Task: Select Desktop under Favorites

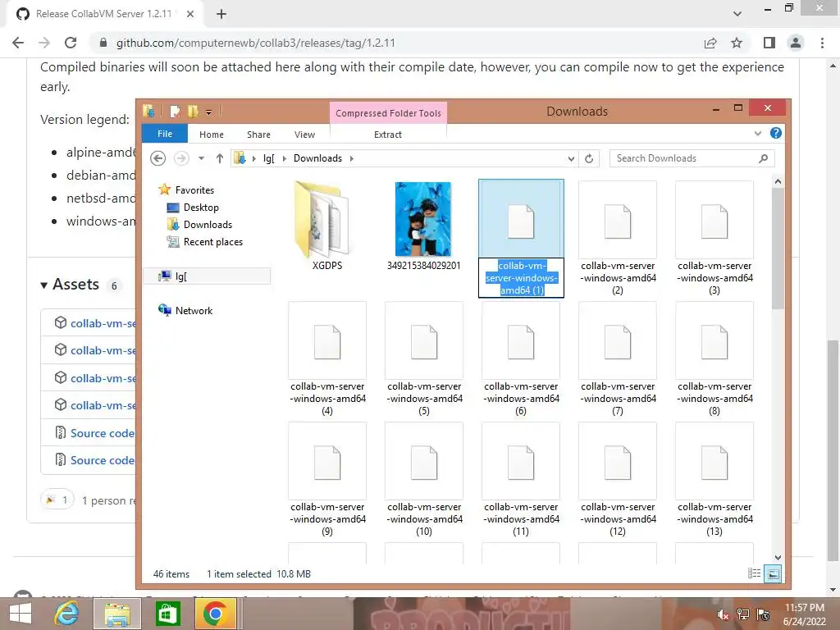Action: pos(193,208)
